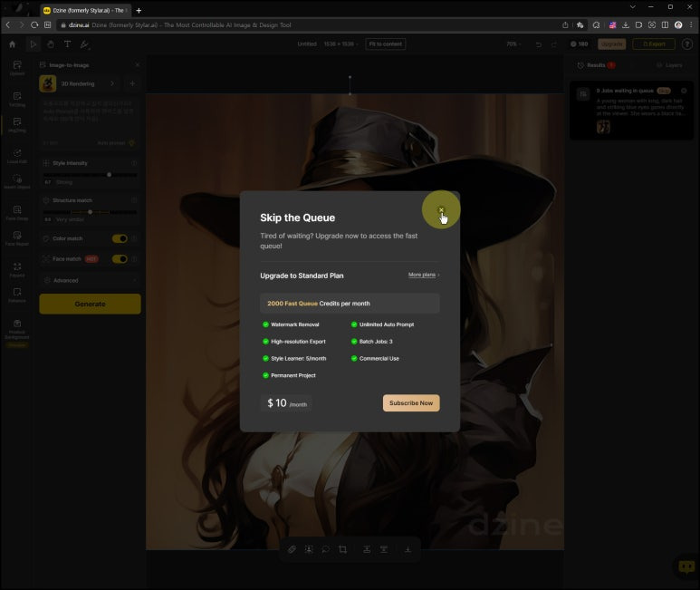
Task: Select the hand pan tool
Action: coord(51,44)
